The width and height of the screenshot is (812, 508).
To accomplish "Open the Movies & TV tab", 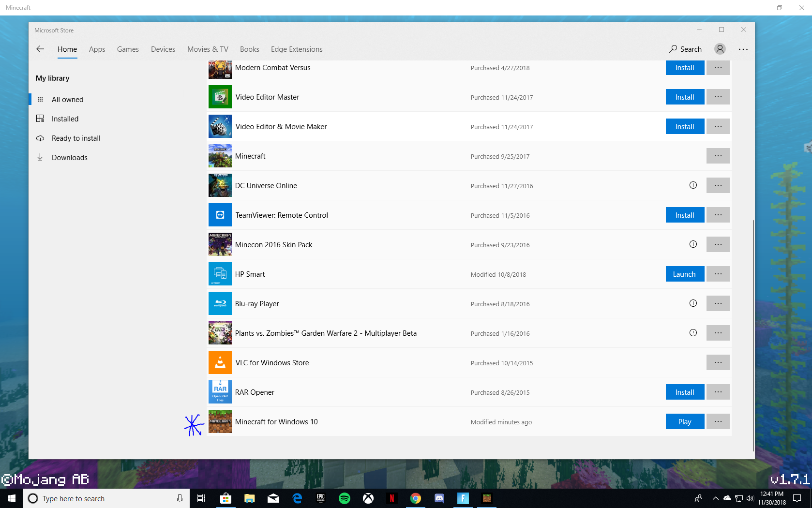I will [208, 49].
